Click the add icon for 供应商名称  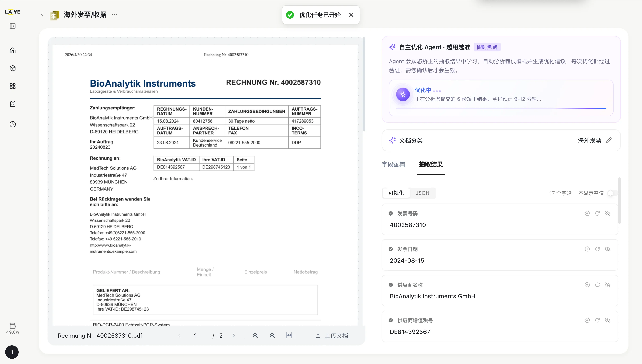(x=587, y=285)
